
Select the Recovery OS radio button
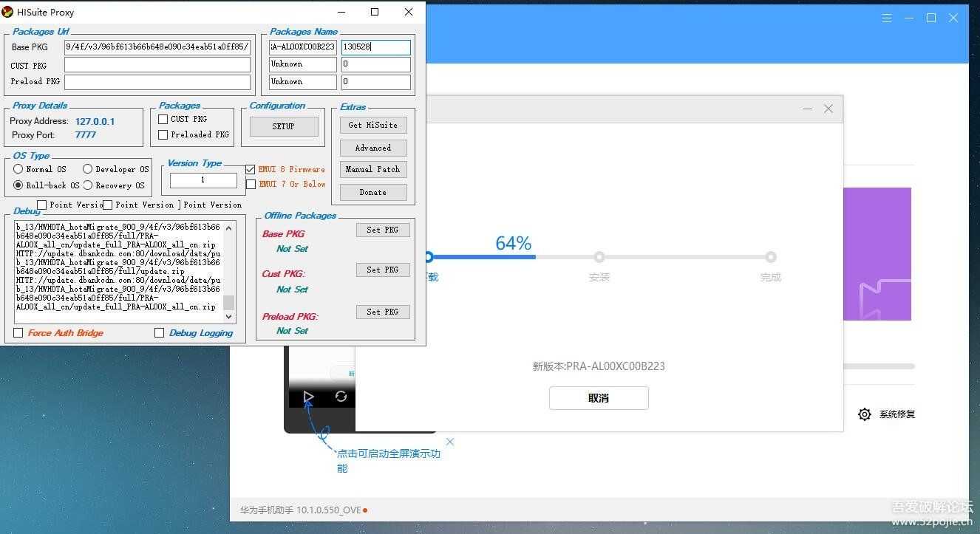click(88, 185)
